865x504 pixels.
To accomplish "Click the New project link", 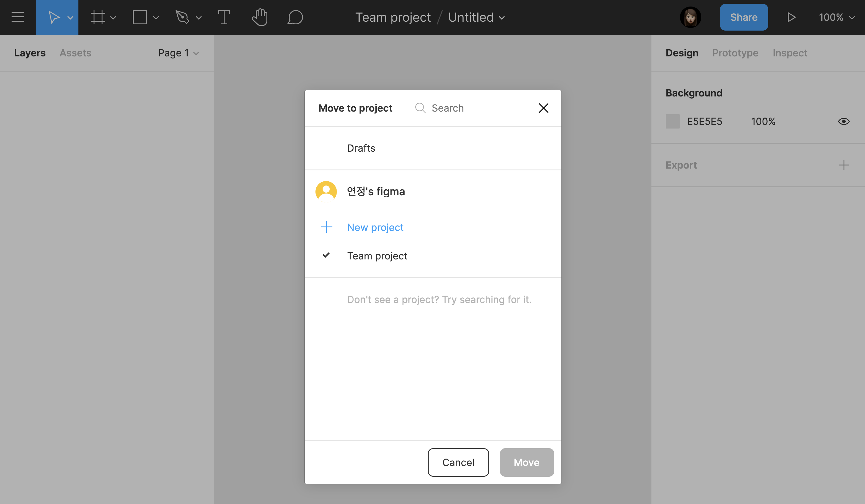I will pos(375,227).
